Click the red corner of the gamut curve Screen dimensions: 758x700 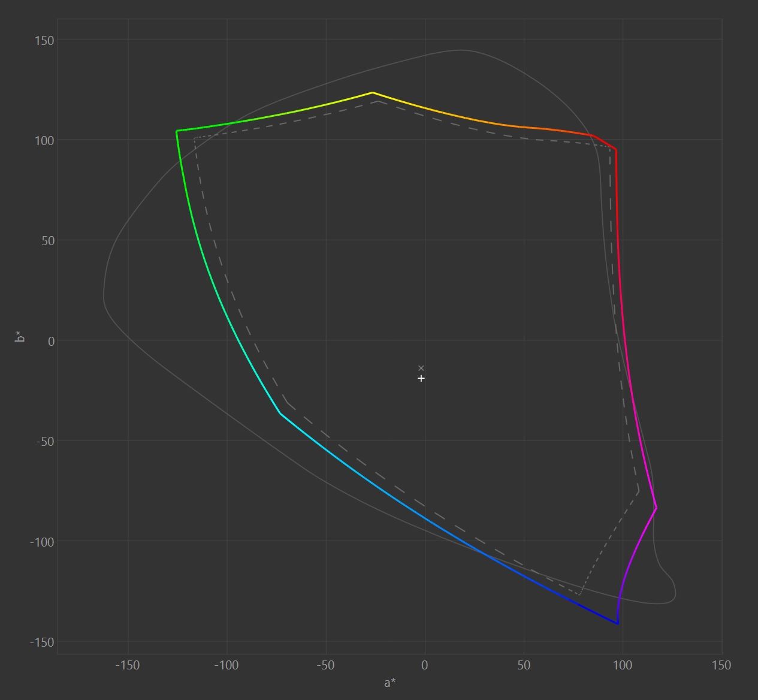click(615, 150)
